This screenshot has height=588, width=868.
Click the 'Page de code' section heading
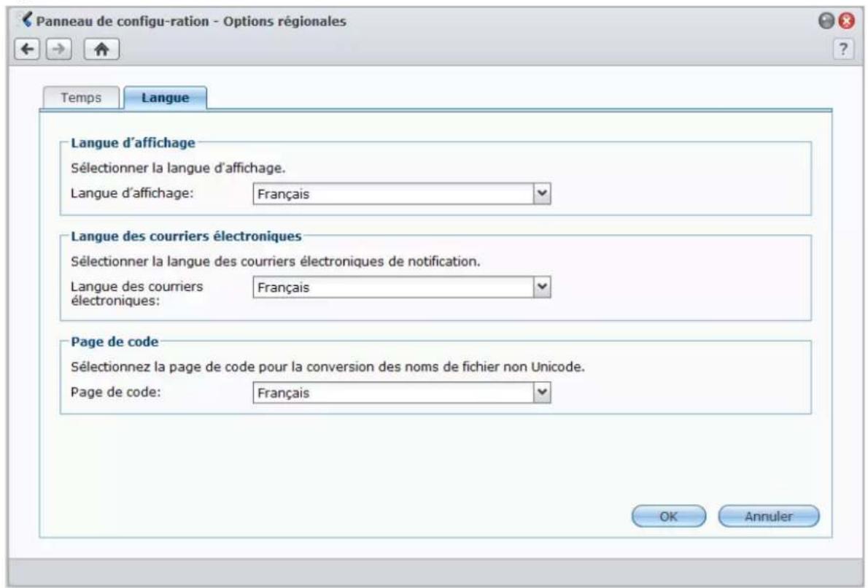(115, 341)
